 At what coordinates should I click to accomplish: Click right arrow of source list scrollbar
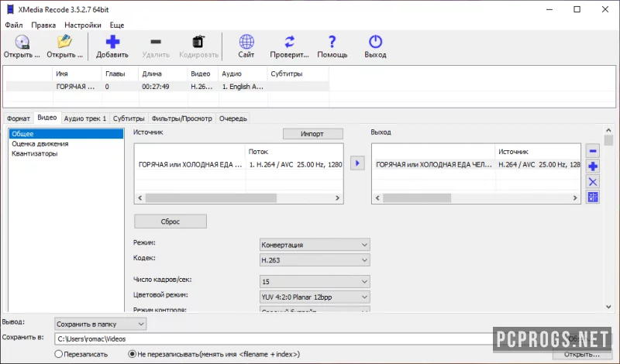[x=337, y=197]
